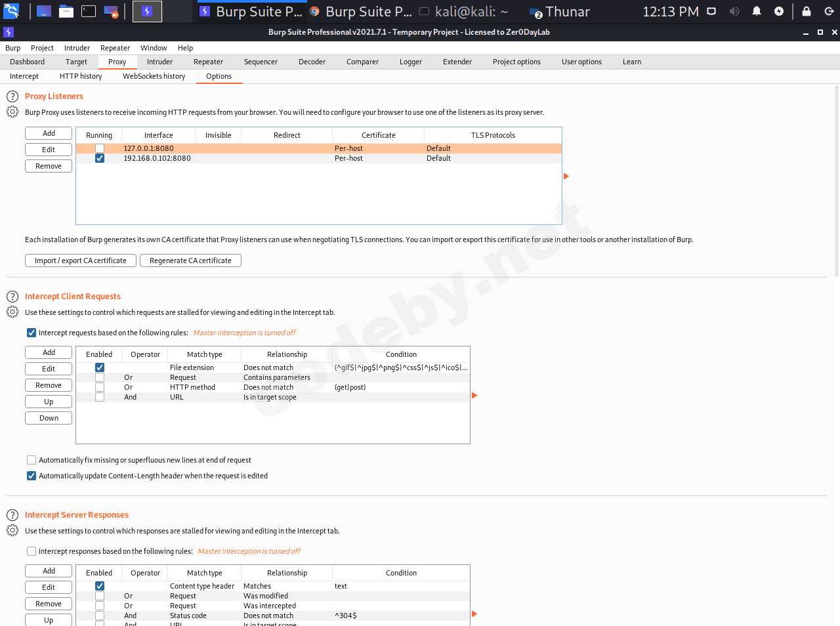840x626 pixels.
Task: Expand the arrow beside client request rules
Action: pos(474,395)
